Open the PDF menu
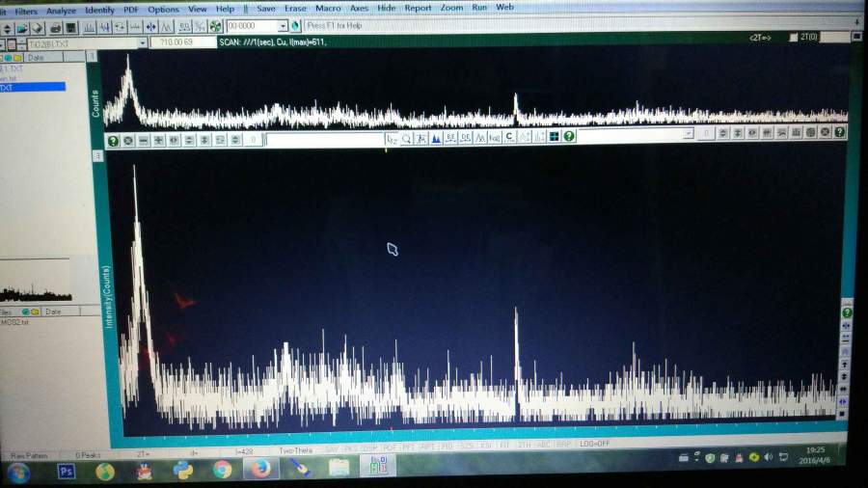 point(130,10)
